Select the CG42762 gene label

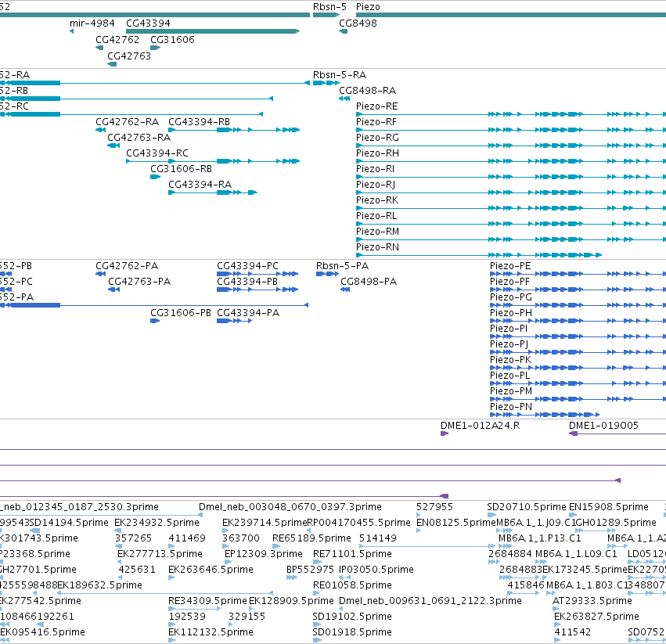click(117, 39)
